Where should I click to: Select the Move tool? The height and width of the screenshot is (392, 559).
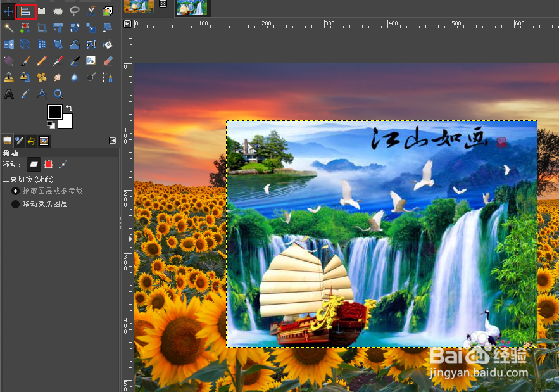pos(8,11)
